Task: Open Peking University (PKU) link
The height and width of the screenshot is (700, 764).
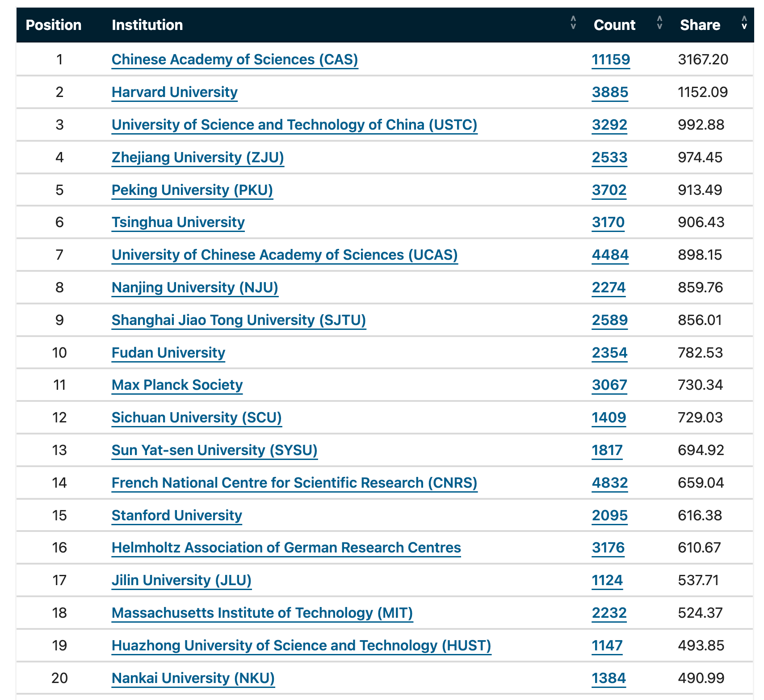Action: (x=192, y=190)
